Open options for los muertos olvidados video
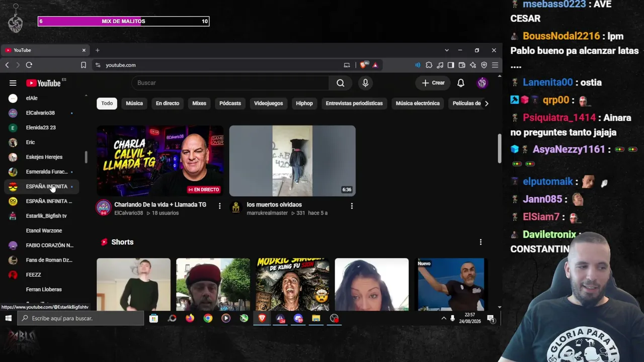The height and width of the screenshot is (362, 644). 352,206
